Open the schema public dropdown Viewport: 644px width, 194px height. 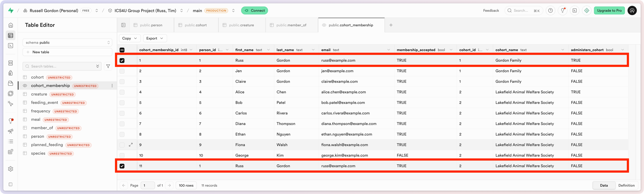click(67, 43)
